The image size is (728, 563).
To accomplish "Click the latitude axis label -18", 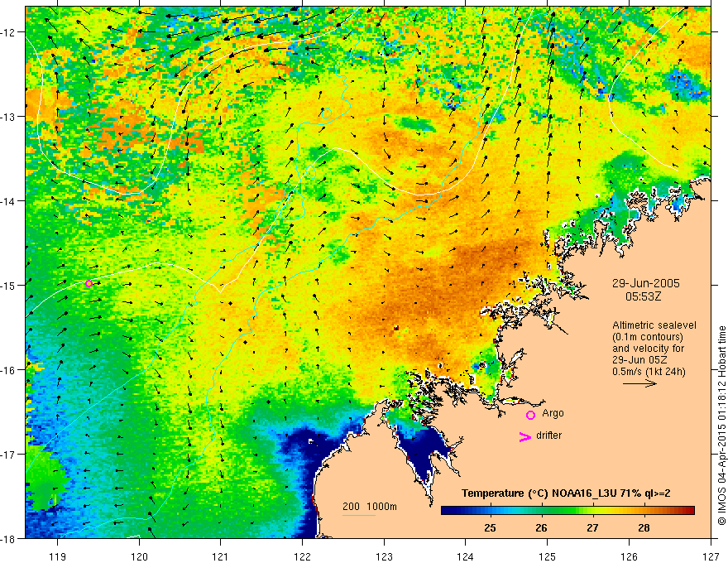I will (9, 538).
